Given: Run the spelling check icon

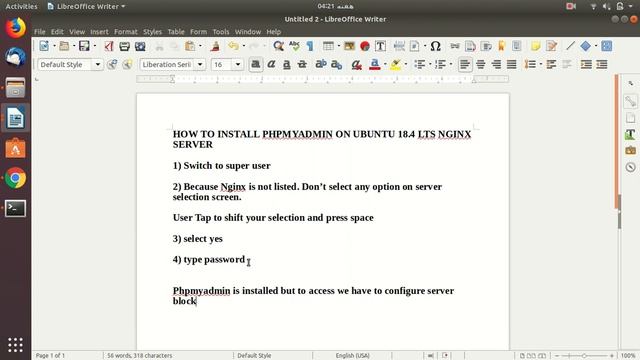Looking at the screenshot, I should pos(294,46).
